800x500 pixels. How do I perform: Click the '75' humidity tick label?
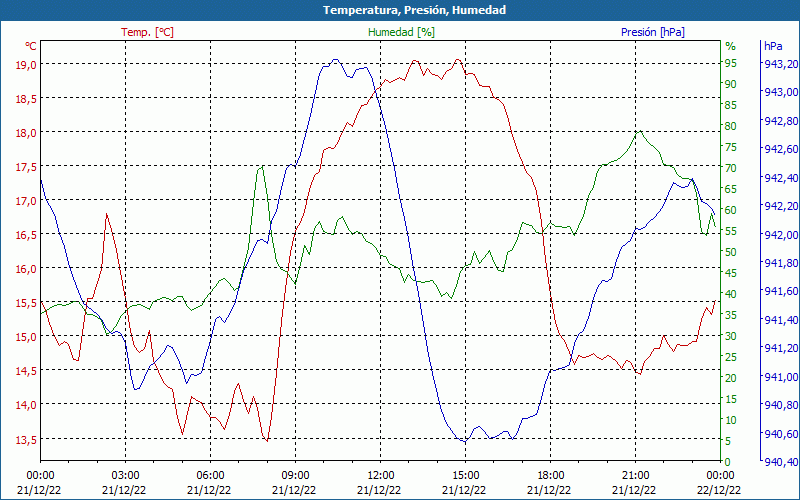coord(731,147)
